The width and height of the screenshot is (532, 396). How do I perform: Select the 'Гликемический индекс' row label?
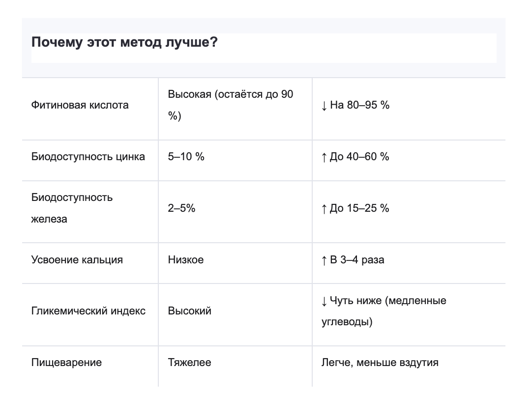coord(88,311)
